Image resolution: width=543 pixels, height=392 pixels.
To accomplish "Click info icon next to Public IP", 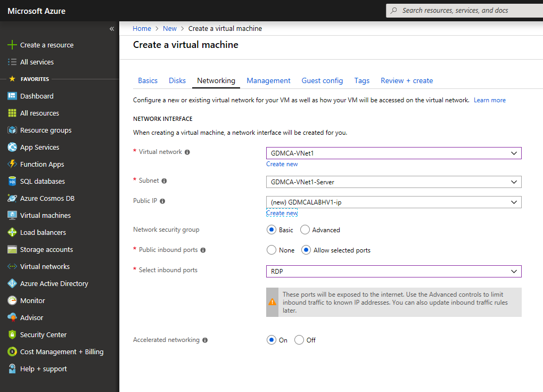I will click(162, 201).
